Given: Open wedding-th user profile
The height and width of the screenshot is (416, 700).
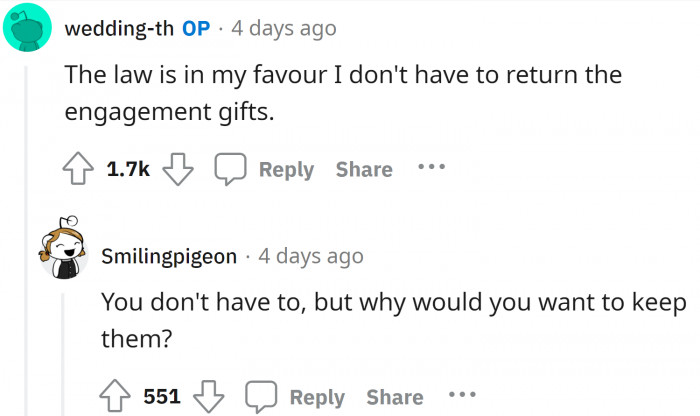Looking at the screenshot, I should pyautogui.click(x=119, y=28).
